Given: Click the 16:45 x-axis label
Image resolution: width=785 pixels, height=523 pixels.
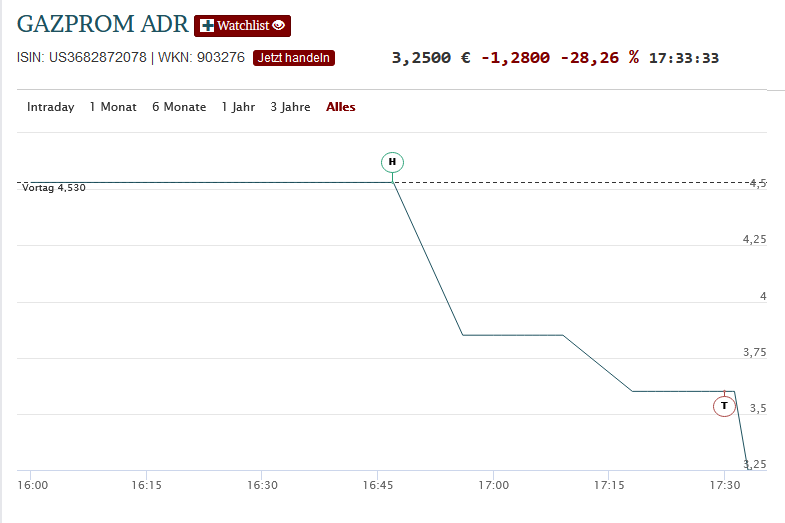Looking at the screenshot, I should click(x=378, y=485).
